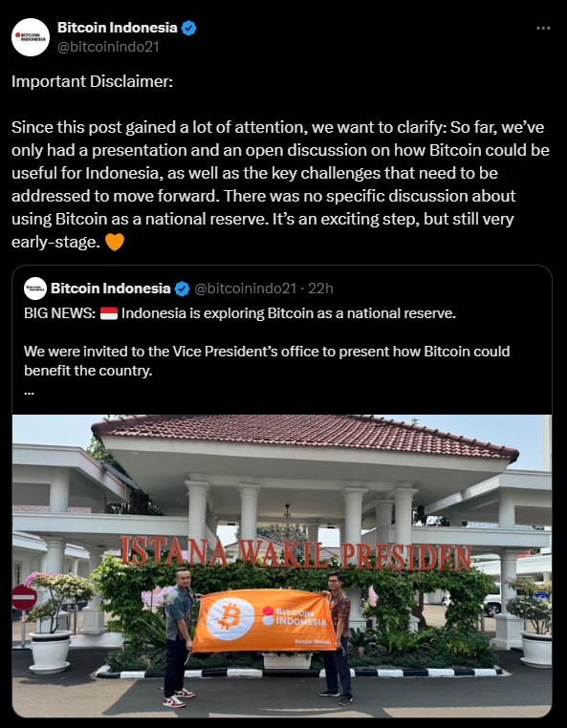Click the Vice President's office sentence in quote

pyautogui.click(x=267, y=361)
